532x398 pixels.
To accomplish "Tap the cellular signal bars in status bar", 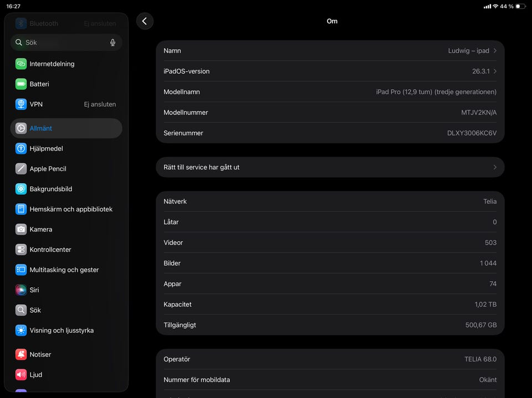I will [487, 6].
